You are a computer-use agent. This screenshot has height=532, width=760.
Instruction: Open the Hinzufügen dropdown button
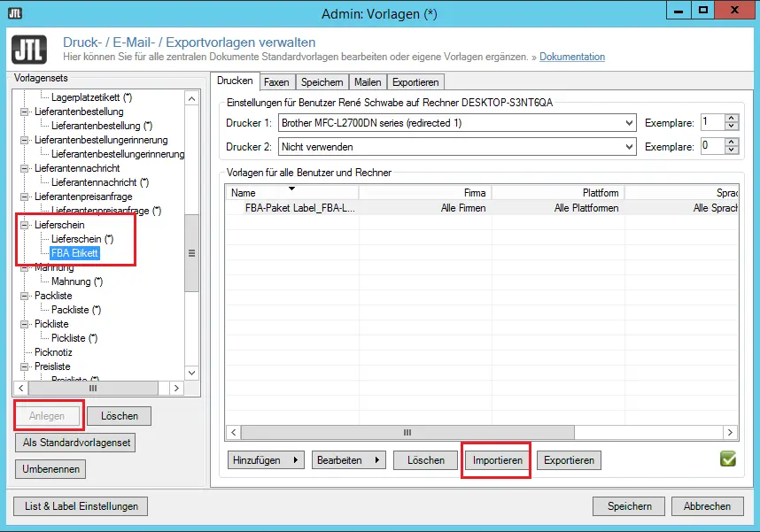(266, 460)
